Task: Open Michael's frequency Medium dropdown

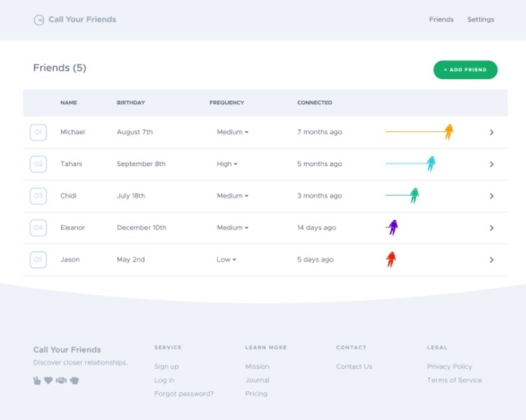Action: coord(232,132)
